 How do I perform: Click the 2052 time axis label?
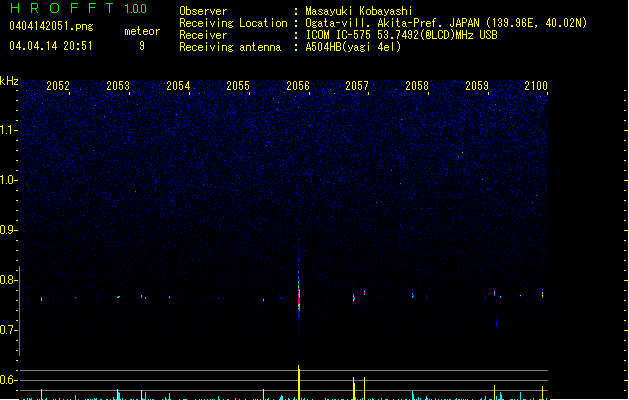tap(58, 86)
